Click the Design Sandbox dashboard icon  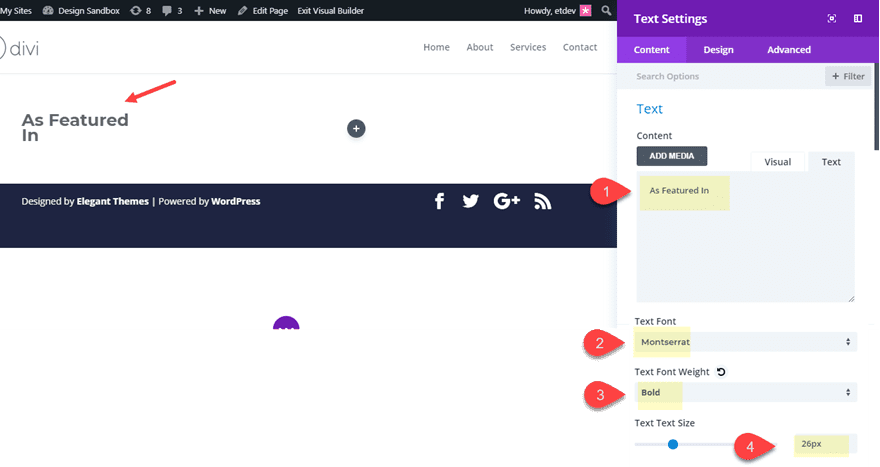click(x=48, y=11)
